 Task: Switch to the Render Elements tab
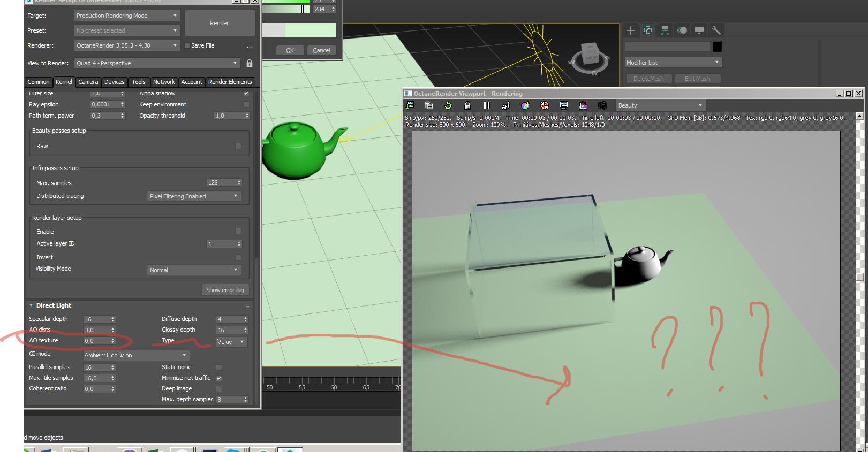coord(230,82)
